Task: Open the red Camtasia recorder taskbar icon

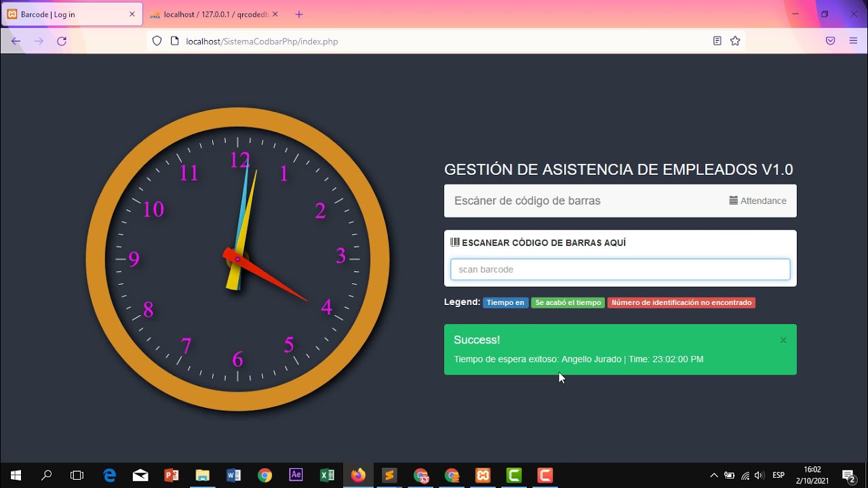Action: pyautogui.click(x=545, y=475)
